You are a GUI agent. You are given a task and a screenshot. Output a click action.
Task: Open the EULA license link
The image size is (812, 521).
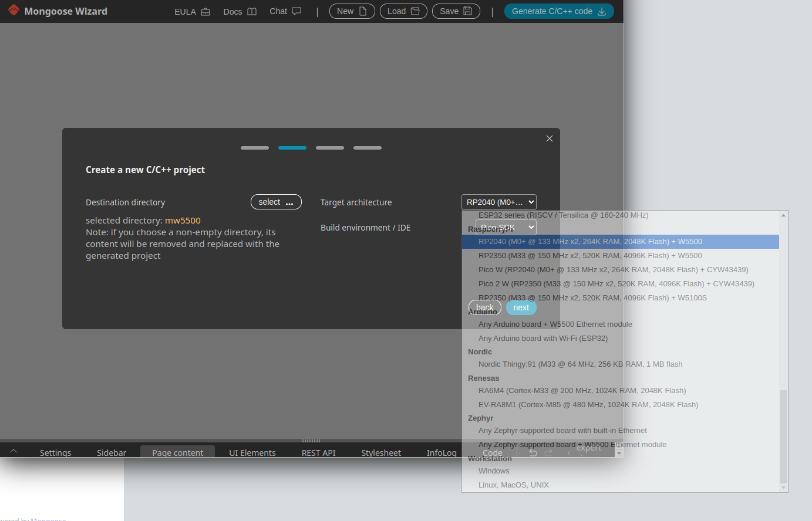tap(192, 12)
